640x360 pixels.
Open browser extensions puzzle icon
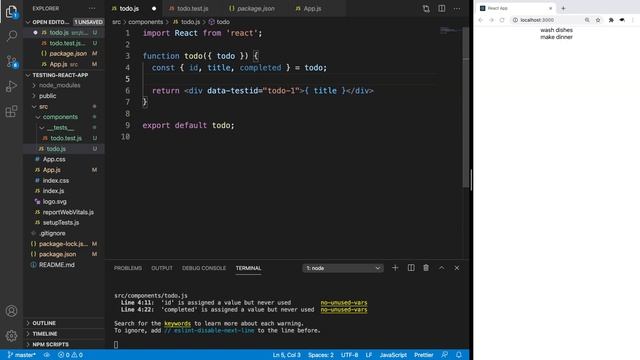611,20
